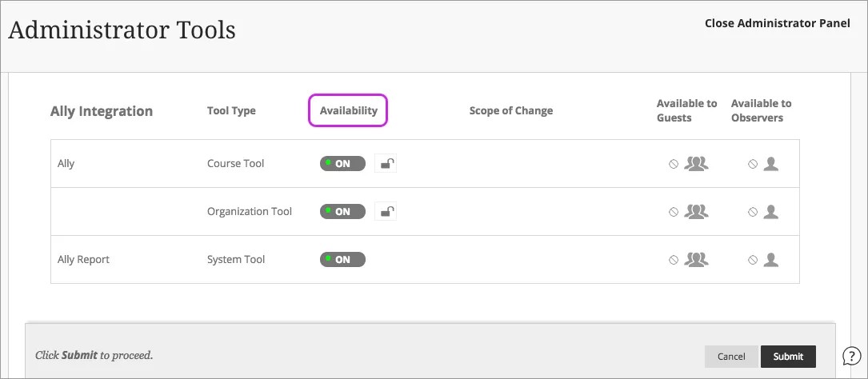Click the Availability column header
Image resolution: width=868 pixels, height=379 pixels.
coord(348,110)
